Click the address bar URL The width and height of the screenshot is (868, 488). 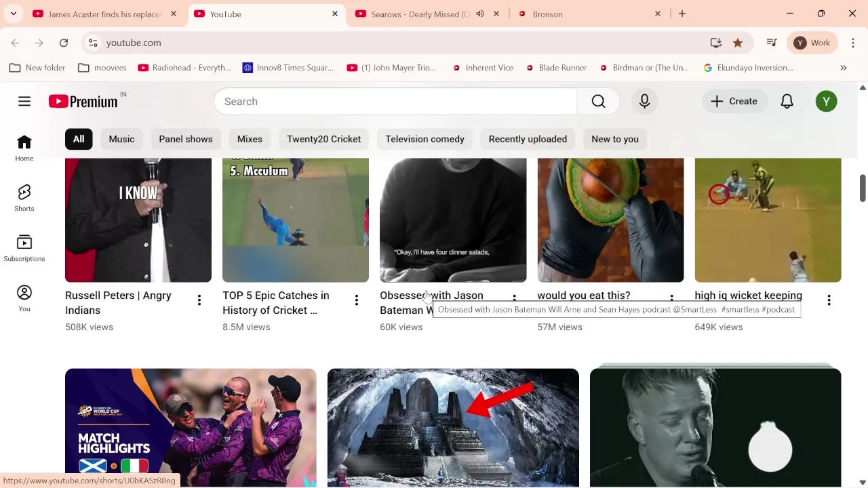pyautogui.click(x=134, y=43)
